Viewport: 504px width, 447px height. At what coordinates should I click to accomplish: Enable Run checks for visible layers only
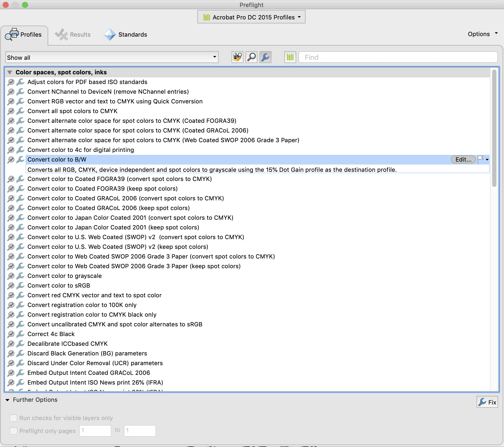(x=13, y=418)
